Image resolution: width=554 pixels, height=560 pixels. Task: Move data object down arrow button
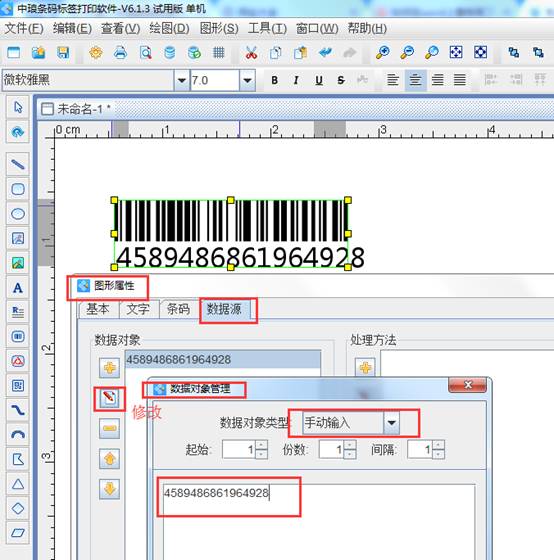point(109,489)
